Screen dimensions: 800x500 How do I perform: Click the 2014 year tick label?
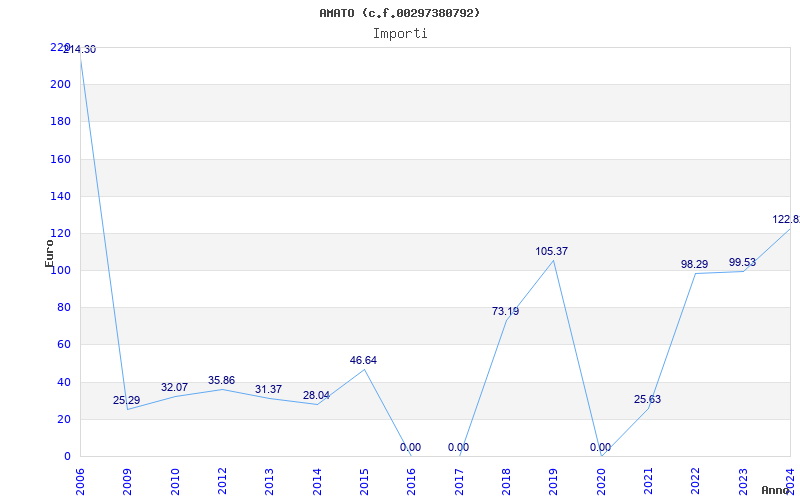(317, 481)
